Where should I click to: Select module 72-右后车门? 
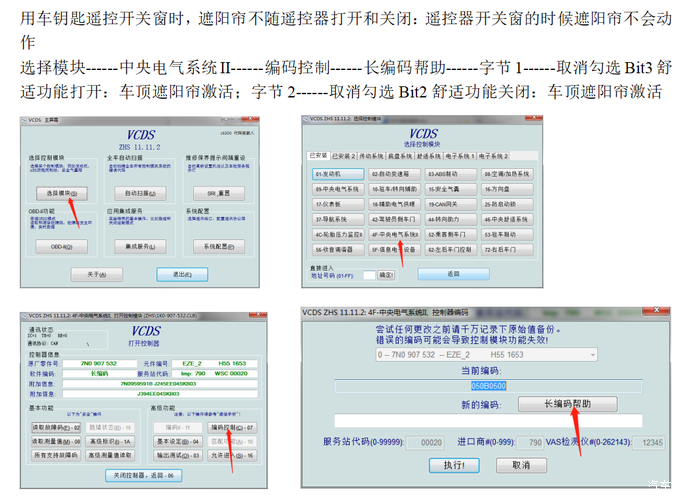tap(507, 250)
